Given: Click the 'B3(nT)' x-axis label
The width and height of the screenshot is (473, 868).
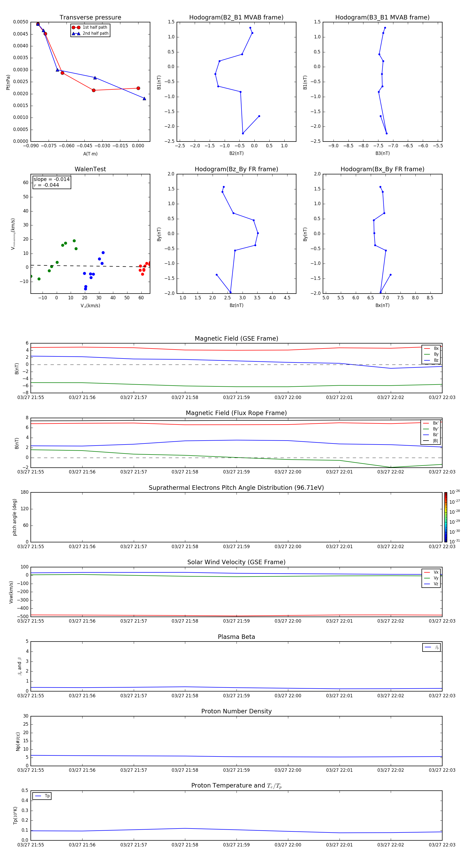Looking at the screenshot, I should tap(382, 153).
